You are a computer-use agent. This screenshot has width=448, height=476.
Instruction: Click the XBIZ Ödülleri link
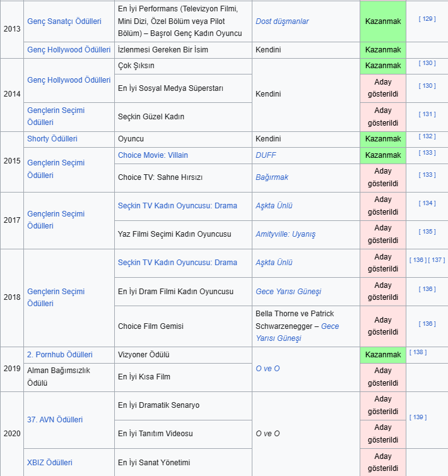[x=50, y=463]
